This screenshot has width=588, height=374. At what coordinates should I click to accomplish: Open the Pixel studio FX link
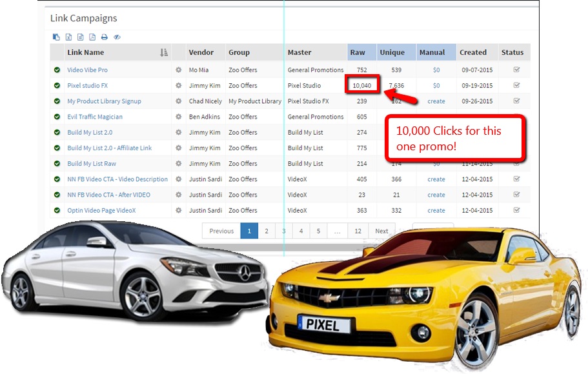click(x=87, y=86)
